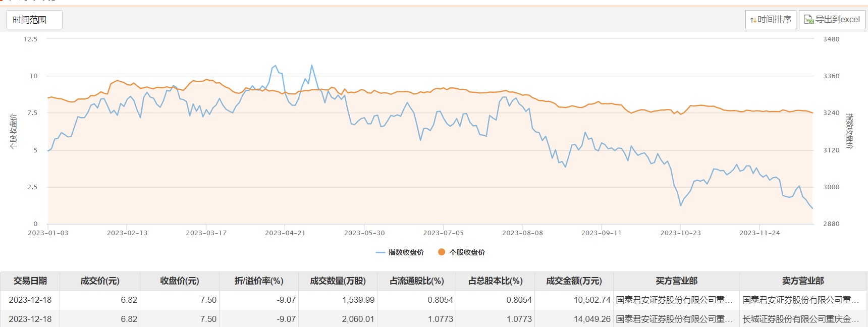Image resolution: width=868 pixels, height=327 pixels.
Task: Click the Excel export file icon
Action: (x=808, y=20)
